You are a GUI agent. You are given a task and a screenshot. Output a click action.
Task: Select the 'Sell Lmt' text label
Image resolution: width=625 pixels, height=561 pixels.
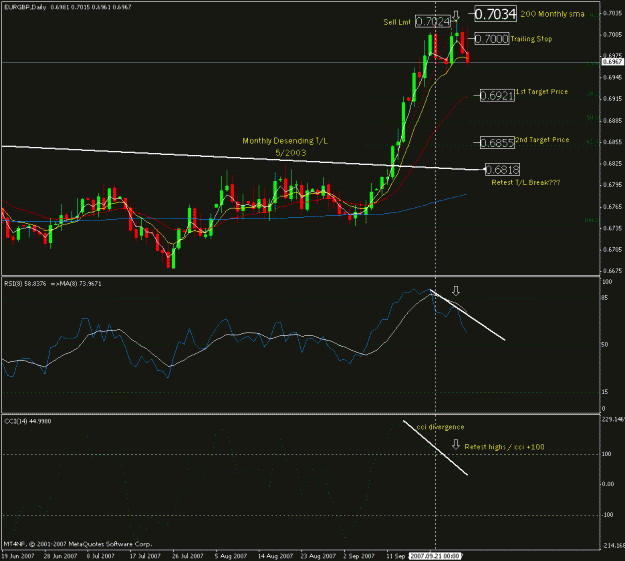pos(397,22)
